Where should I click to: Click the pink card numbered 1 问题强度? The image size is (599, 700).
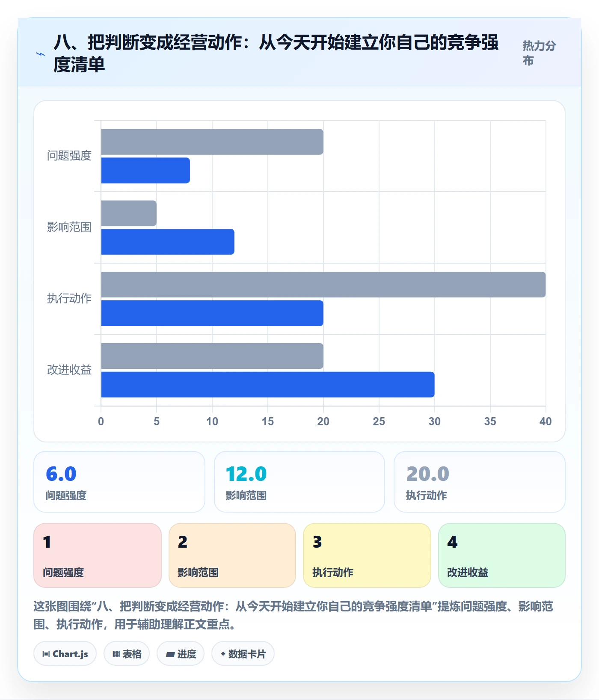(x=98, y=555)
